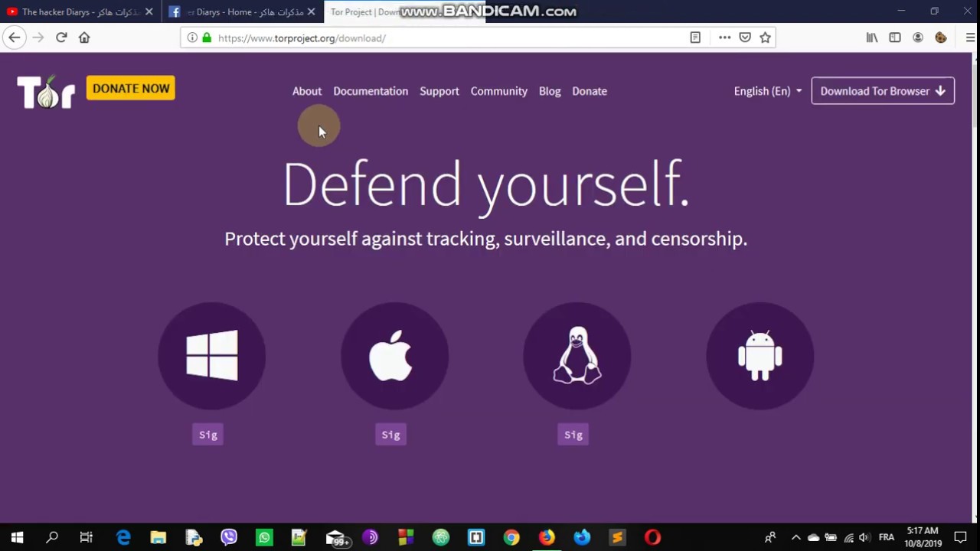Image resolution: width=980 pixels, height=551 pixels.
Task: Reload the Tor download page
Action: click(61, 37)
